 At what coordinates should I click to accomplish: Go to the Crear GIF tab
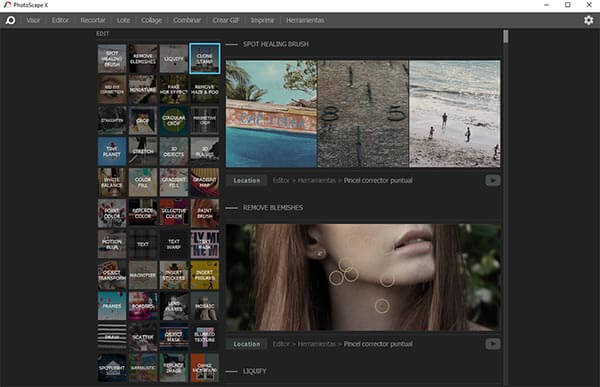click(x=226, y=20)
